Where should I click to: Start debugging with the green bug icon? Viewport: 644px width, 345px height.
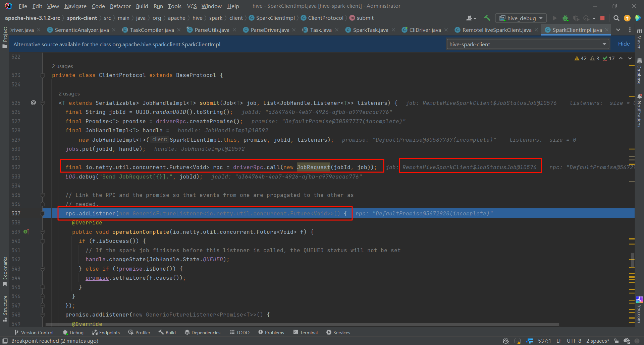[x=566, y=18]
